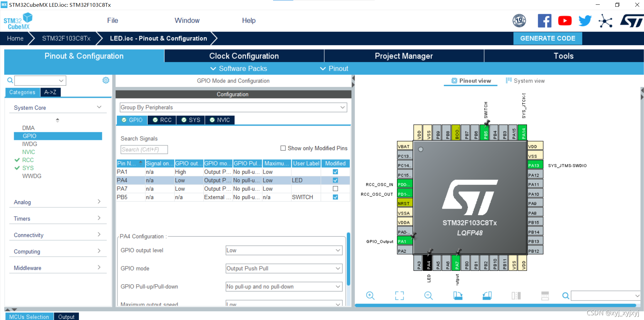Open the MCUs Selection bottom tab
This screenshot has height=320, width=644.
click(29, 317)
